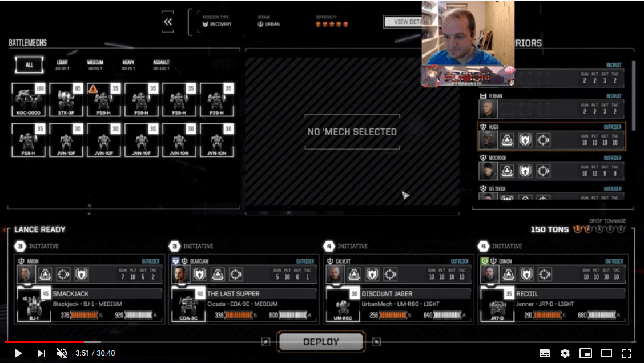Viewport: 644px width, 363px height.
Task: Select the JR7-D Jenner mech image
Action: (497, 305)
